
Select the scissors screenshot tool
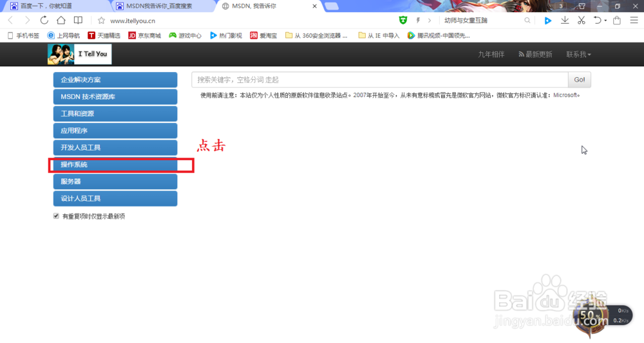581,20
